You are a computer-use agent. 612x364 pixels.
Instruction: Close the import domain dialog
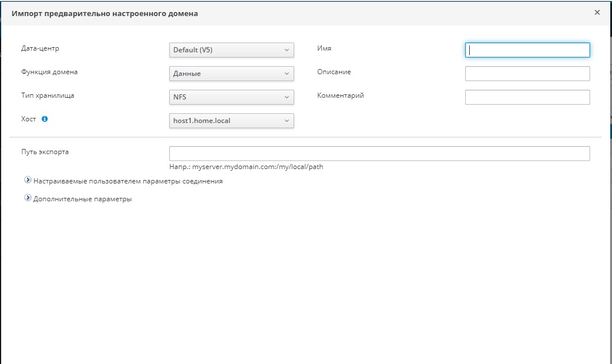tap(597, 13)
